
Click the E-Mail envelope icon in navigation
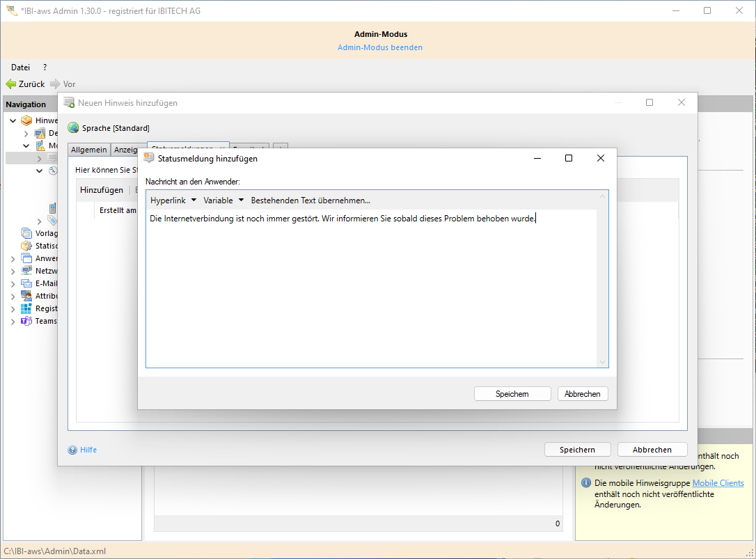click(x=26, y=283)
